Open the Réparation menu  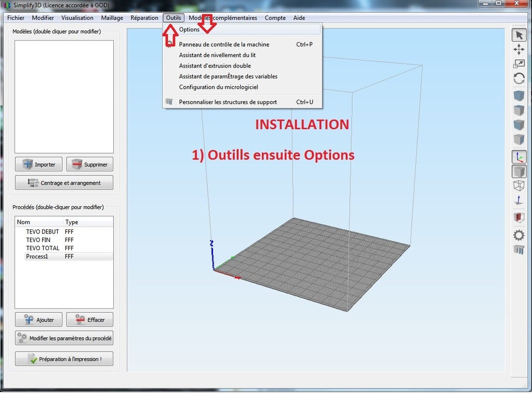point(144,18)
